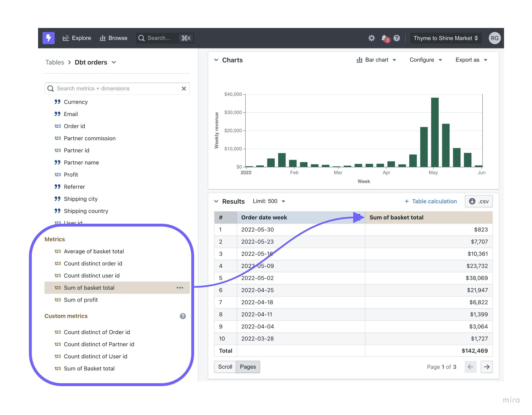Viewport: 532px width, 415px height.
Task: Download results with the .csv button
Action: tap(478, 201)
